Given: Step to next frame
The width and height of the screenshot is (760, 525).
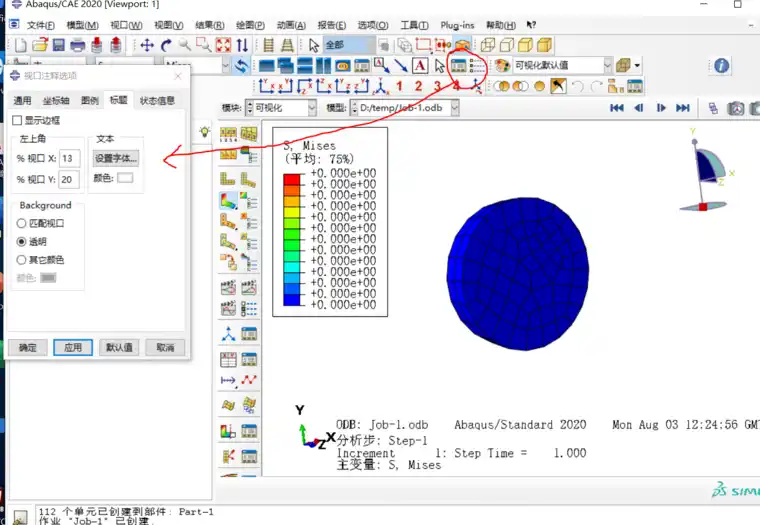Looking at the screenshot, I should click(661, 108).
